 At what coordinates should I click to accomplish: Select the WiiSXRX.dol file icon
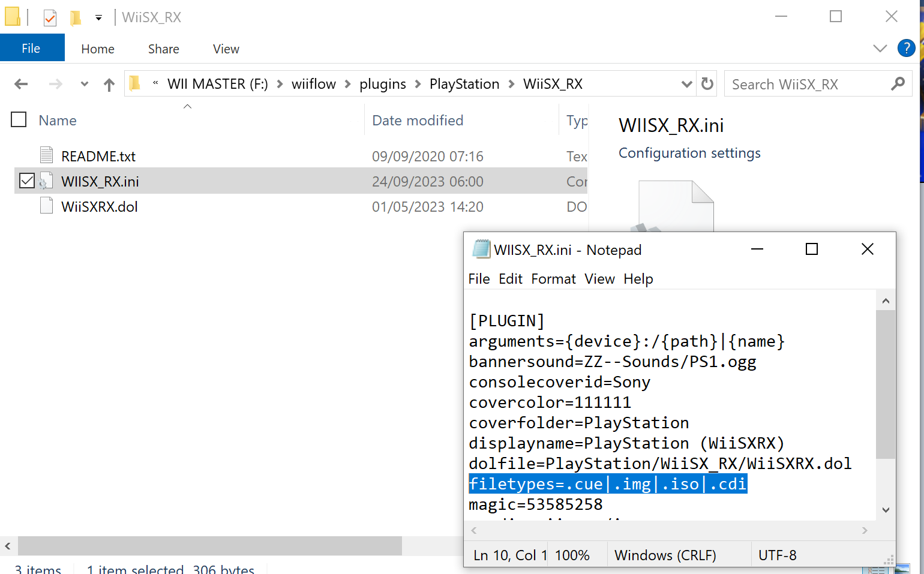[46, 206]
